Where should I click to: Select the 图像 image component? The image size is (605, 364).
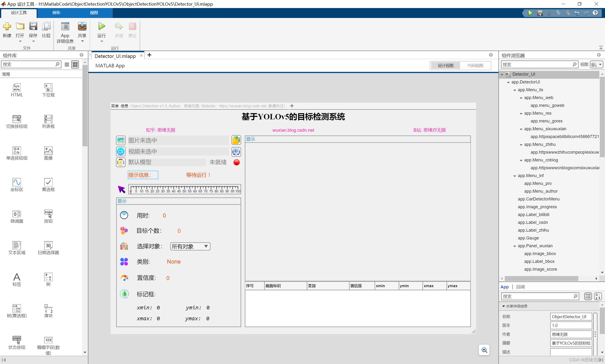(x=48, y=153)
